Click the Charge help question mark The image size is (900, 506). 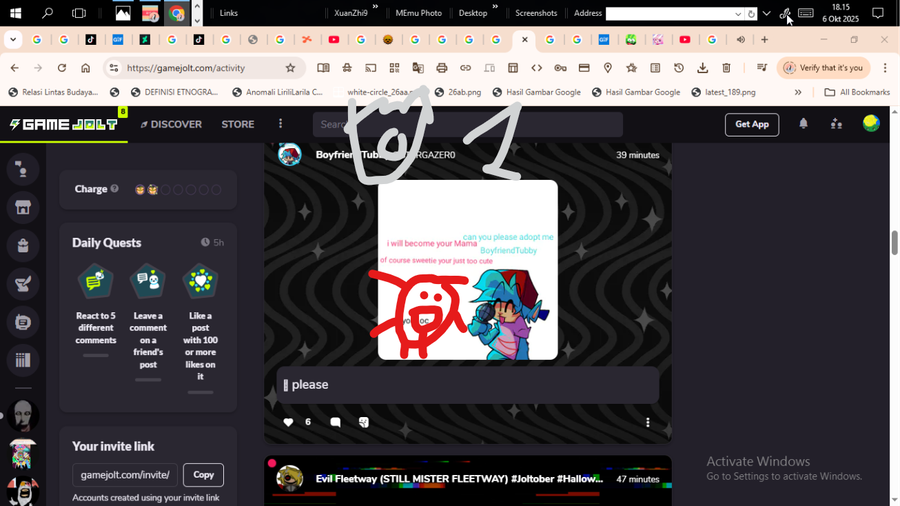click(114, 189)
